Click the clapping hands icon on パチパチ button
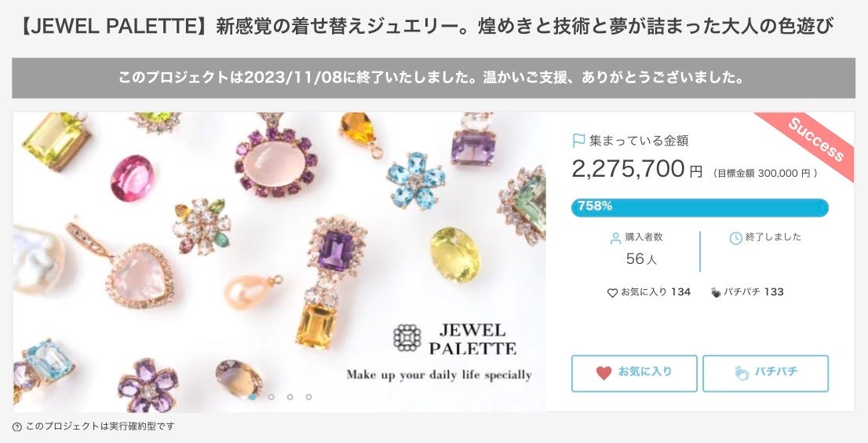This screenshot has width=868, height=443. pos(742,373)
